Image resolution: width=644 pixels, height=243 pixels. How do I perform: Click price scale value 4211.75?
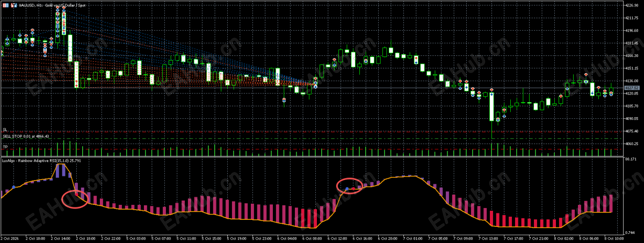[x=631, y=18]
